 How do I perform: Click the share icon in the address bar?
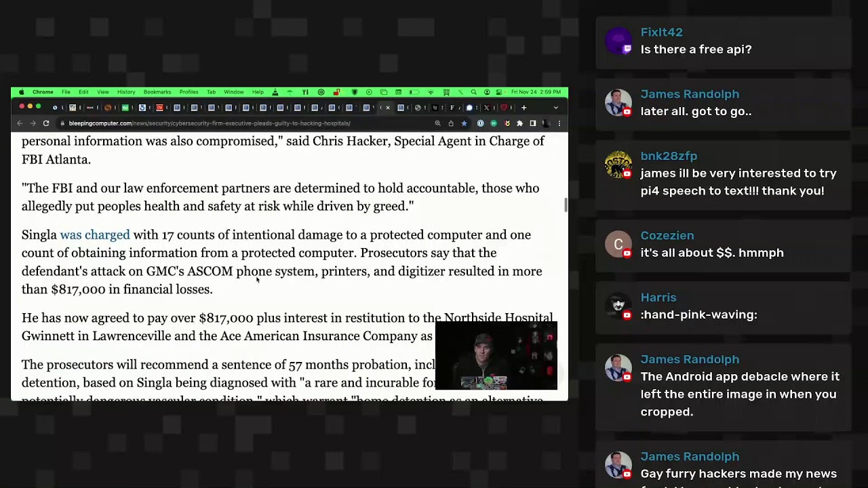coord(451,123)
